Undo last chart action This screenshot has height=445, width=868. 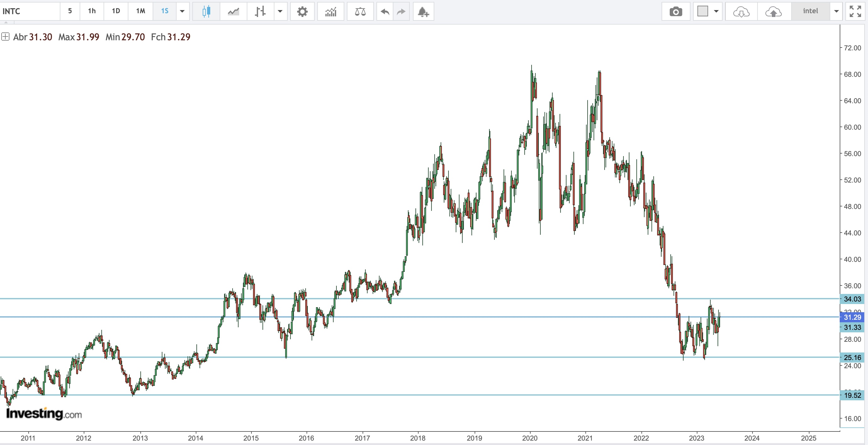pos(385,11)
